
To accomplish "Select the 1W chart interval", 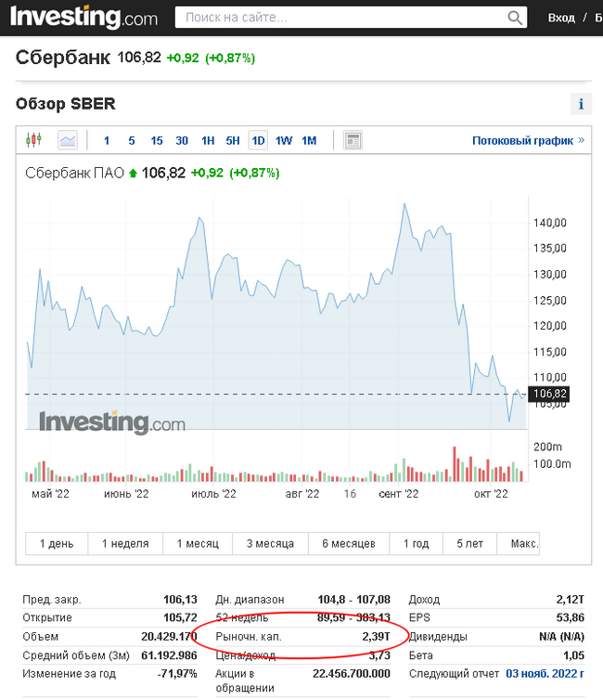I will tap(284, 141).
